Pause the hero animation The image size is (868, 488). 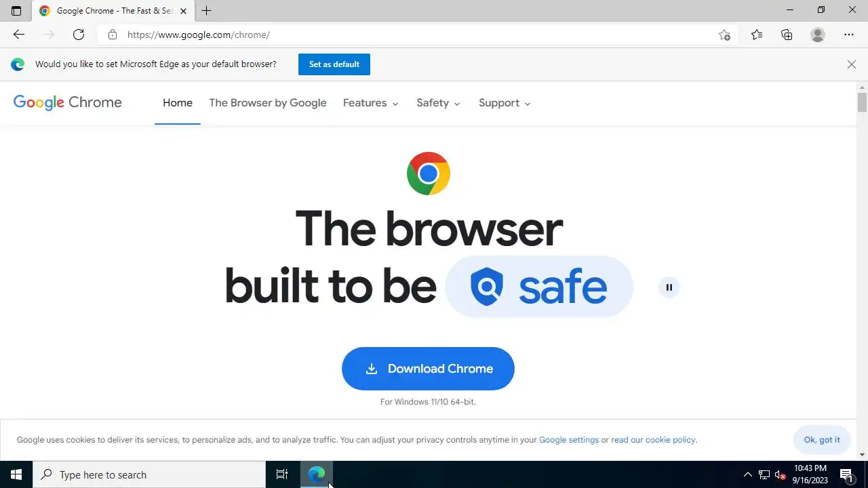(669, 287)
